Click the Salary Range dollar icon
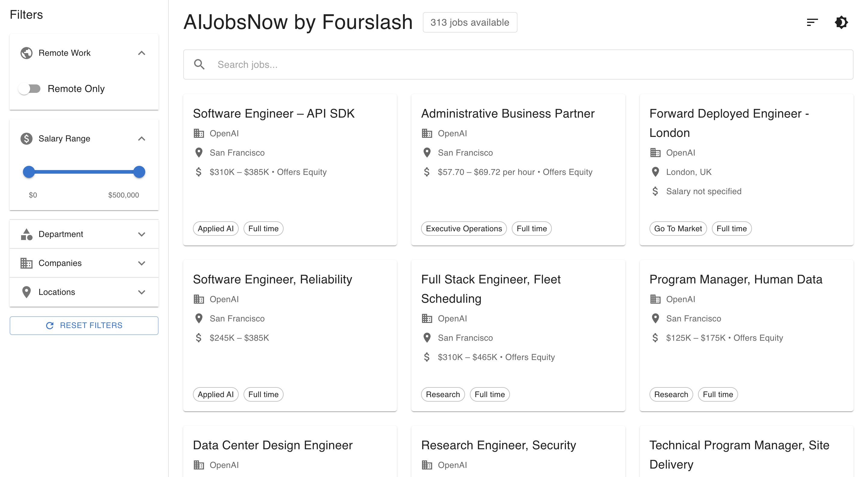The height and width of the screenshot is (477, 868). (26, 139)
